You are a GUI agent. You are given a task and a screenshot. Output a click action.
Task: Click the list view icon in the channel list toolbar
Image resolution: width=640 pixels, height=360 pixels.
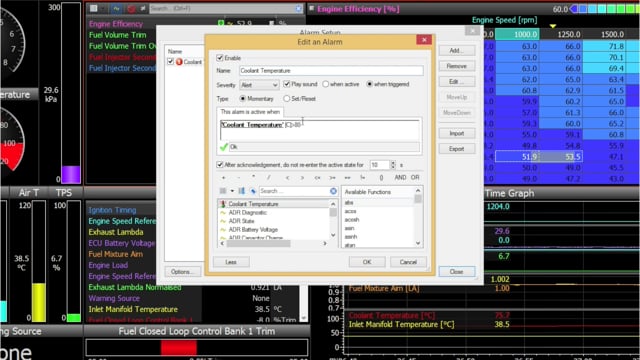tap(94, 9)
